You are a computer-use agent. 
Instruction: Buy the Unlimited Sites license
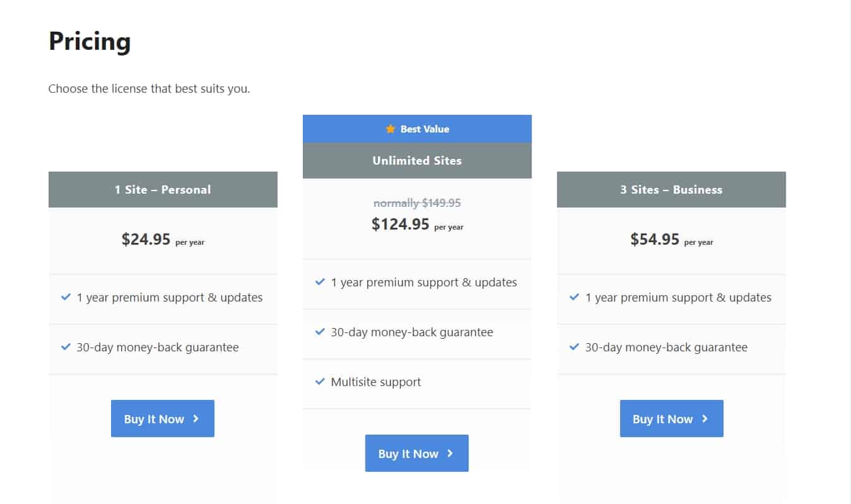pos(417,453)
